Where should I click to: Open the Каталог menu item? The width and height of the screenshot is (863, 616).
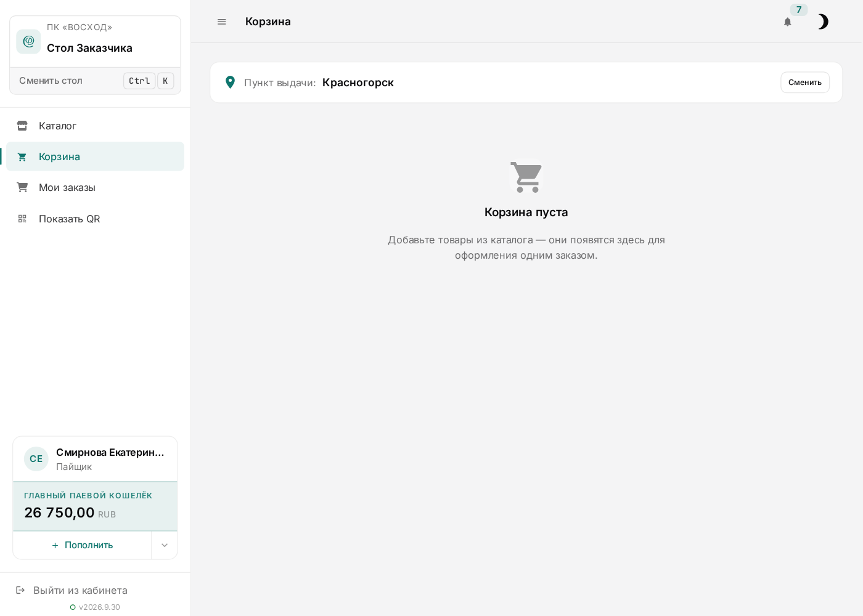click(x=95, y=126)
